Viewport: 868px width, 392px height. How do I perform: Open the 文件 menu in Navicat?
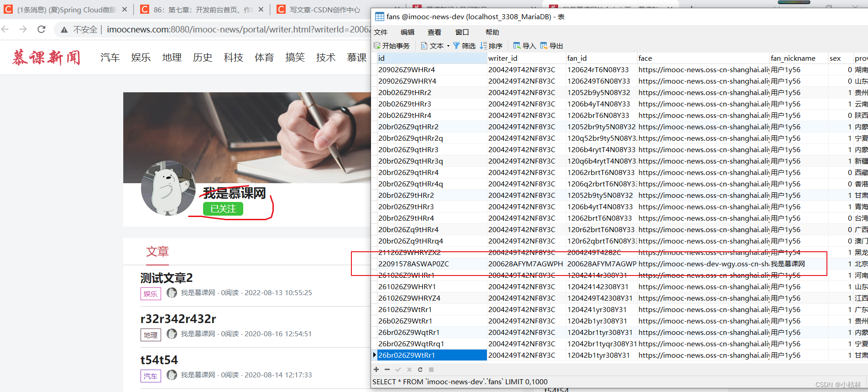coord(381,32)
